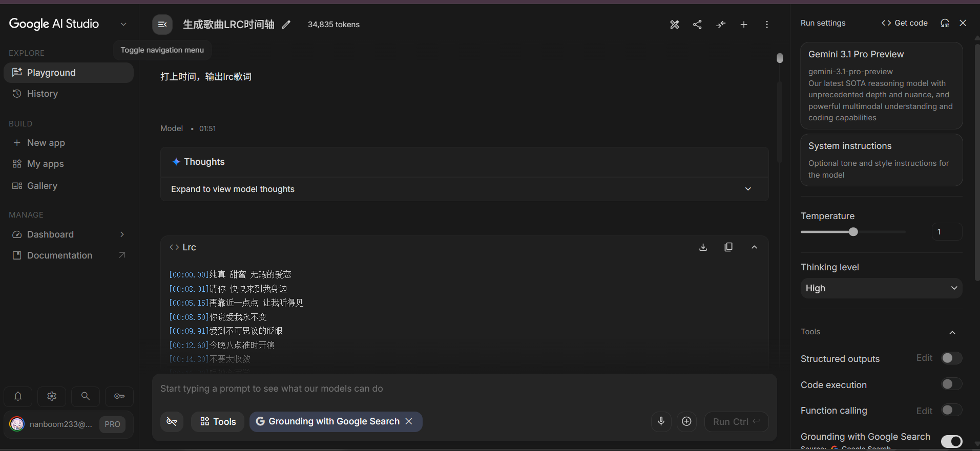Image resolution: width=980 pixels, height=451 pixels.
Task: Click the PRO badge button
Action: (x=112, y=424)
